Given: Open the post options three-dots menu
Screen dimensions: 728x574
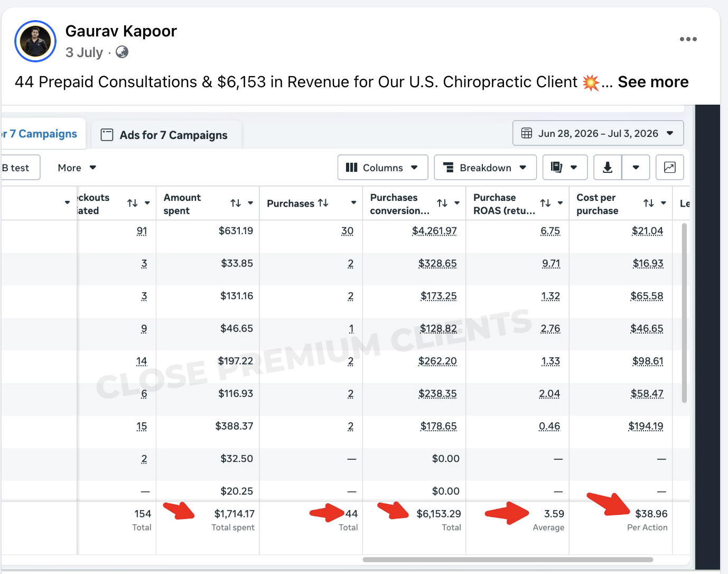Looking at the screenshot, I should pos(688,39).
